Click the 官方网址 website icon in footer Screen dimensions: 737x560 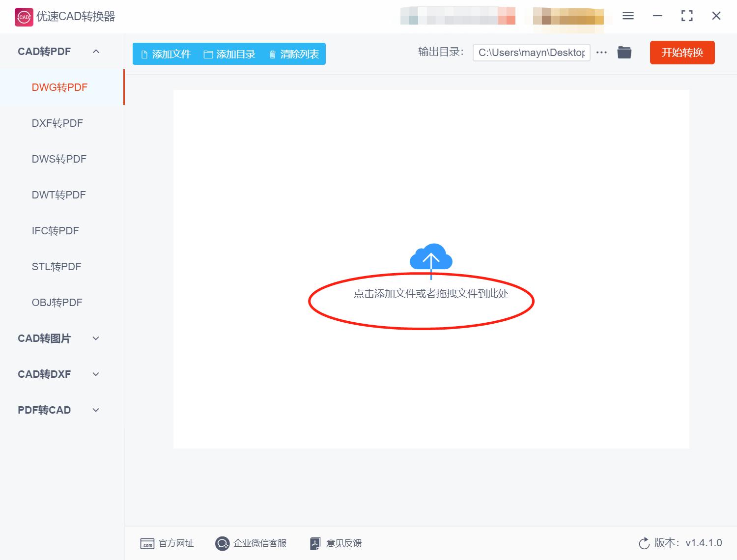point(147,543)
